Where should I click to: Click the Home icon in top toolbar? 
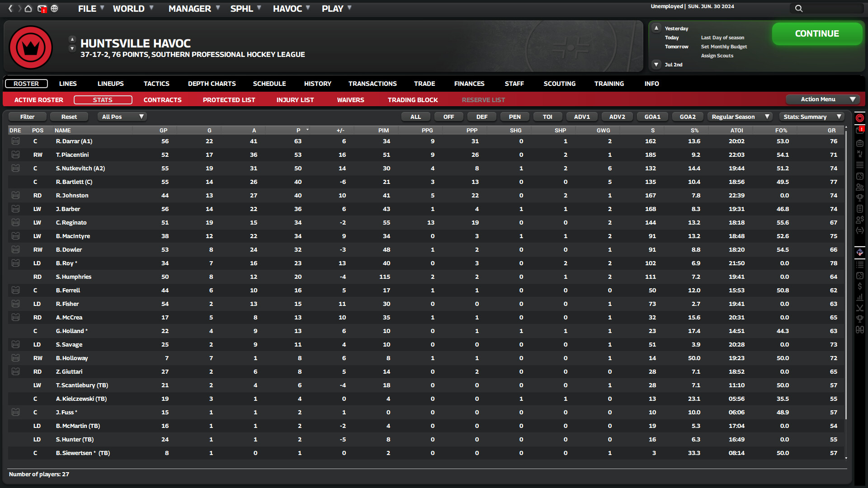pyautogui.click(x=28, y=8)
